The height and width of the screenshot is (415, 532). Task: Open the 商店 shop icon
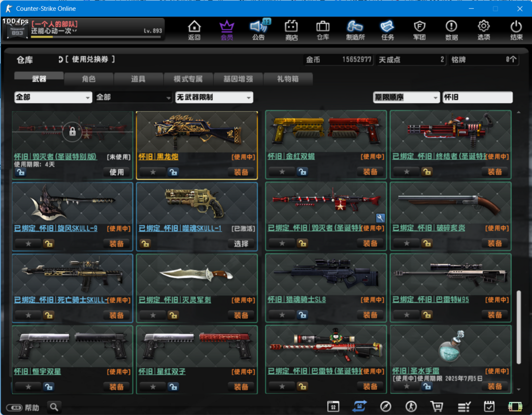coord(291,30)
